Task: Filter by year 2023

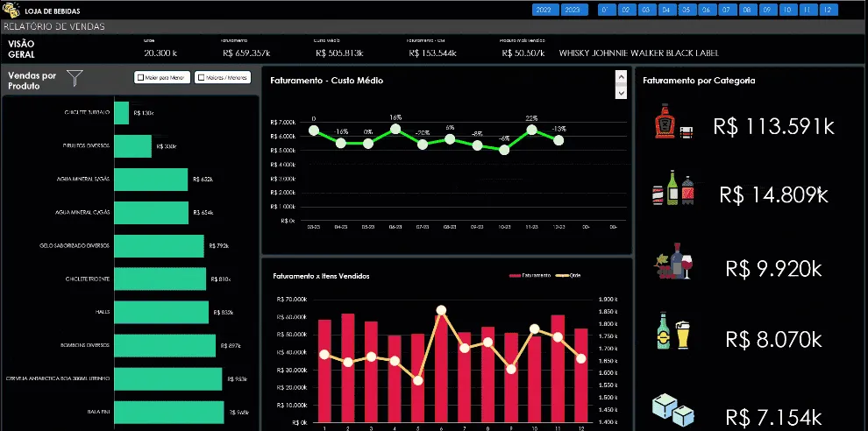Action: click(x=574, y=10)
